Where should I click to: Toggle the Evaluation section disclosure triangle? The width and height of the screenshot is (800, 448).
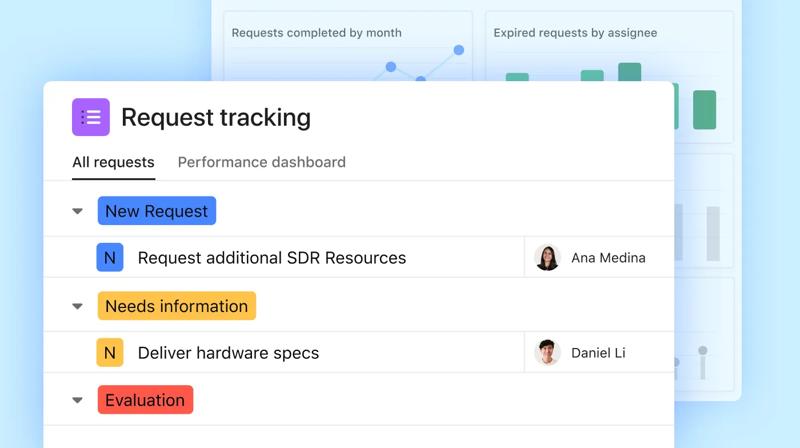point(77,400)
